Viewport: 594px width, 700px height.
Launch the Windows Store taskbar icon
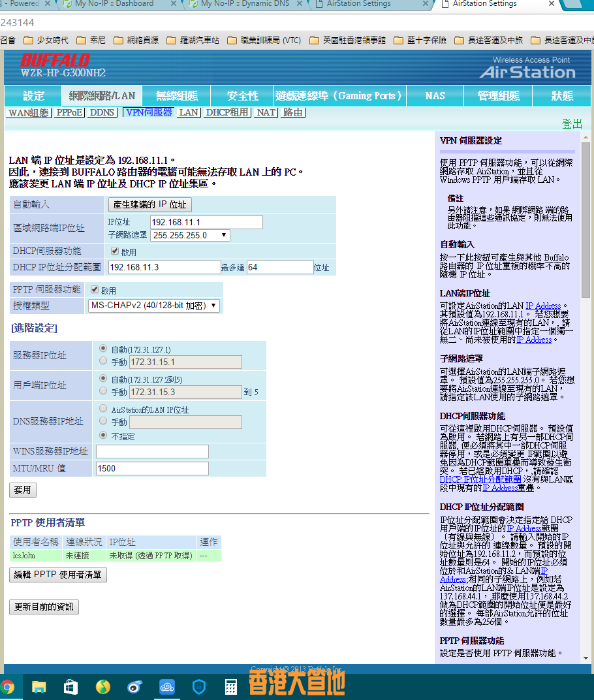(x=71, y=686)
